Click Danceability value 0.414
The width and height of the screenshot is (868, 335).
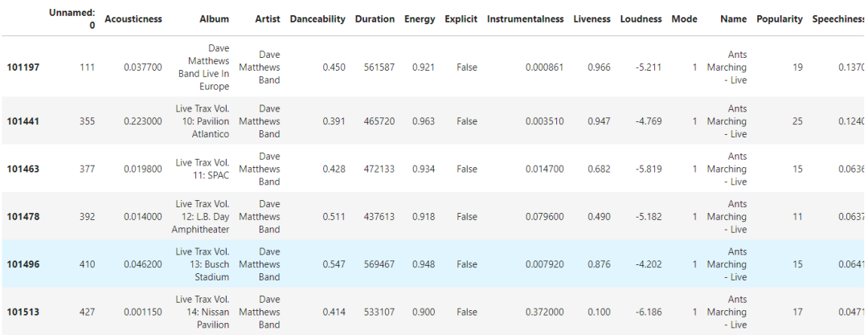tap(334, 311)
